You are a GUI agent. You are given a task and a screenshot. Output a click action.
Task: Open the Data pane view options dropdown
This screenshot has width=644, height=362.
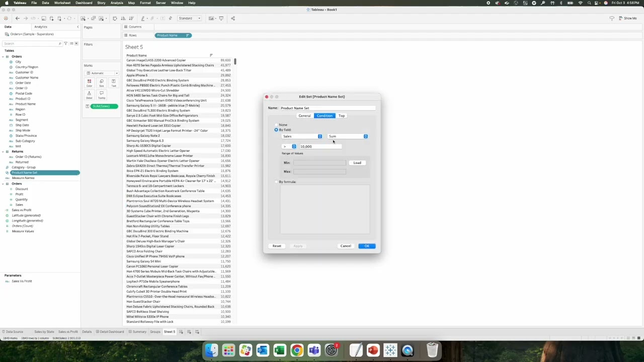[x=76, y=44]
